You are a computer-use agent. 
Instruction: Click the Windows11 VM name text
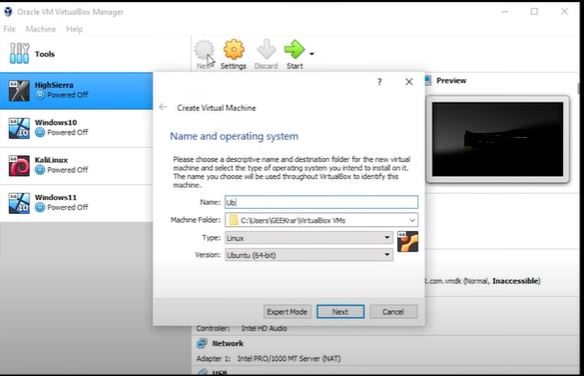click(55, 197)
